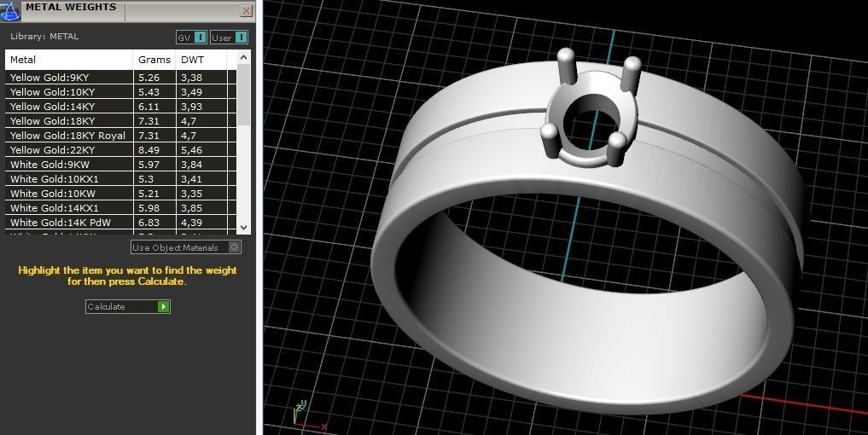The image size is (868, 435).
Task: Sort by DWT column header
Action: pos(201,60)
